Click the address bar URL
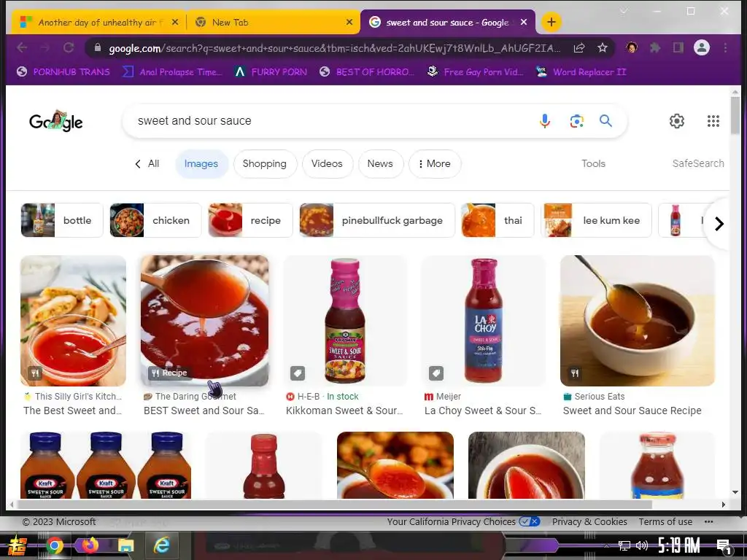This screenshot has width=747, height=560. click(x=333, y=48)
